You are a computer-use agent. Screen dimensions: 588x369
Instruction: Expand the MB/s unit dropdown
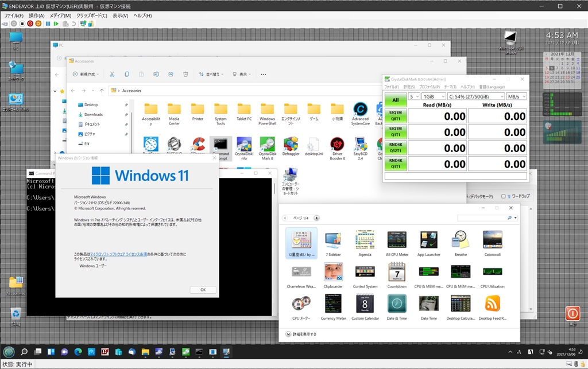pos(516,96)
